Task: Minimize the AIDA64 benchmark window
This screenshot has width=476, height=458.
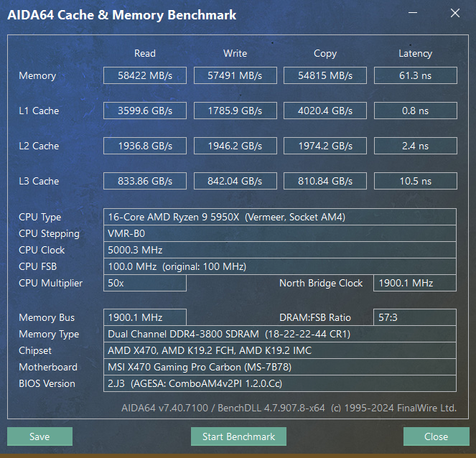Action: pyautogui.click(x=413, y=13)
